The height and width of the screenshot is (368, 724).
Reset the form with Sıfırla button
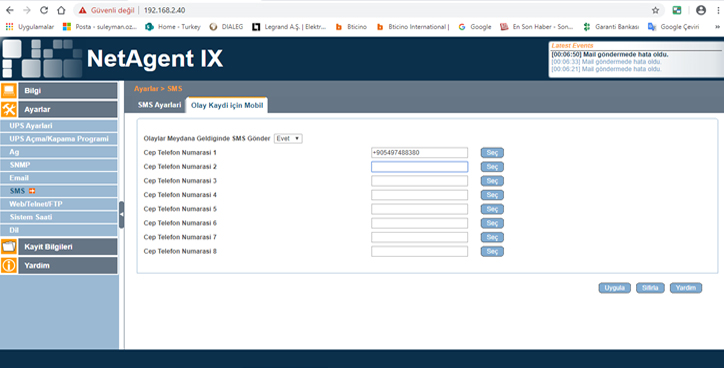[650, 288]
